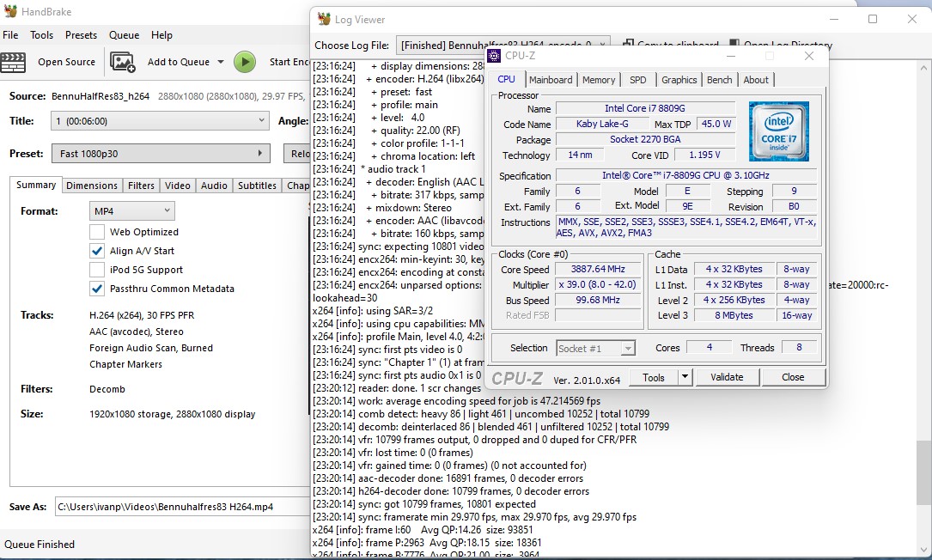Viewport: 932px width, 560px height.
Task: Click the Validate button in CPU-Z
Action: coord(727,377)
